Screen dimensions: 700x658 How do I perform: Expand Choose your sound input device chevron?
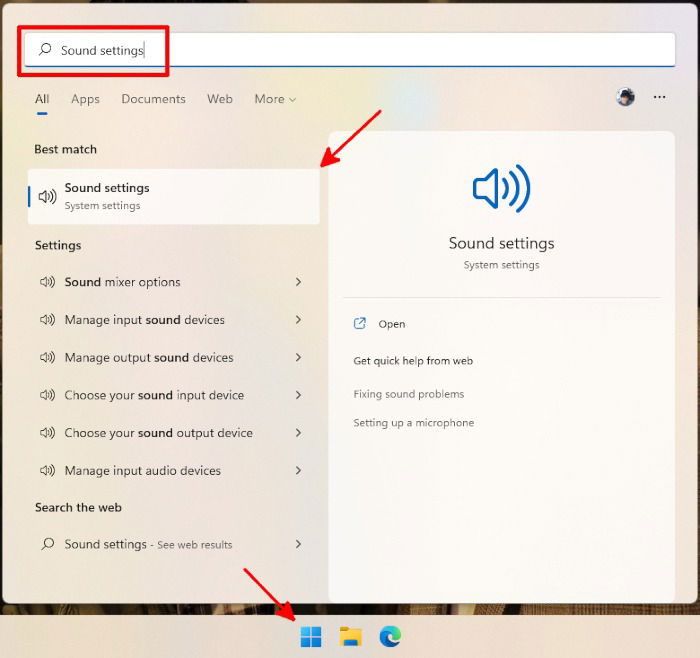(298, 395)
